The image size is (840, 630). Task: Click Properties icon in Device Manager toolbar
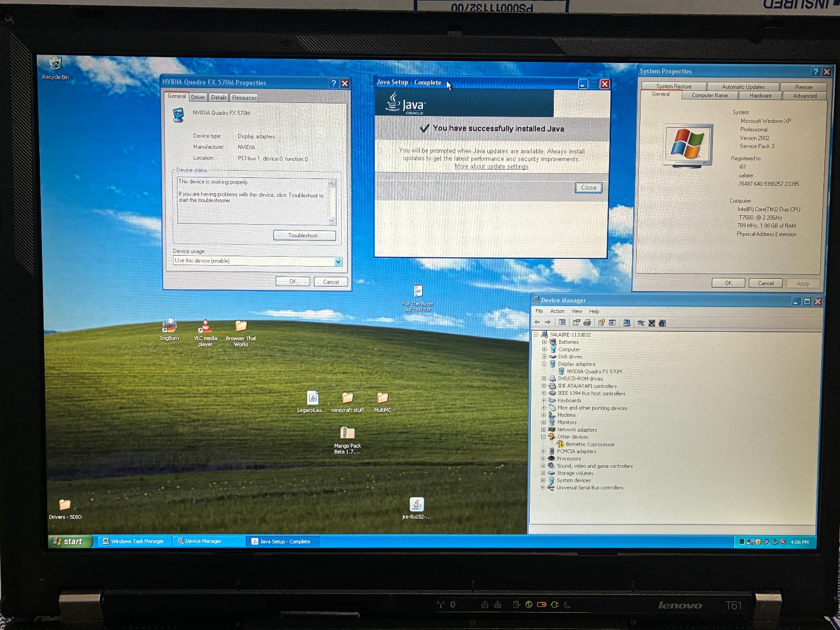click(576, 322)
